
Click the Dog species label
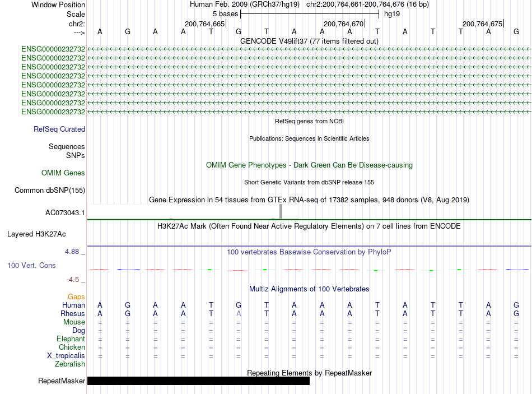[78, 331]
